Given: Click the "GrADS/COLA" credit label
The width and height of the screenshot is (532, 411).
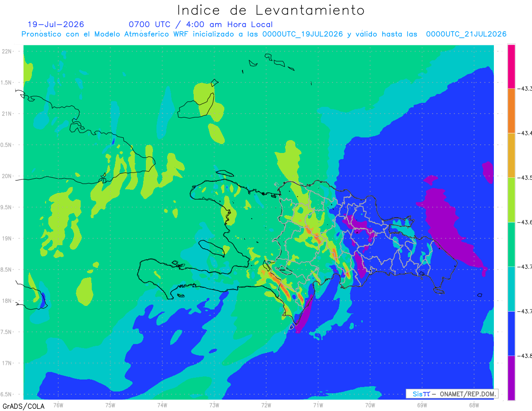Looking at the screenshot, I should pyautogui.click(x=23, y=406).
